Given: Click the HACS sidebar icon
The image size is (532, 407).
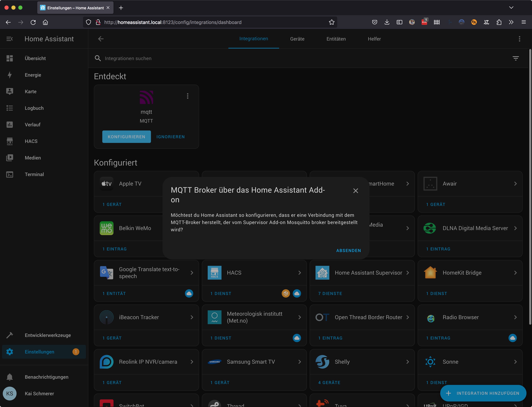Looking at the screenshot, I should point(10,141).
